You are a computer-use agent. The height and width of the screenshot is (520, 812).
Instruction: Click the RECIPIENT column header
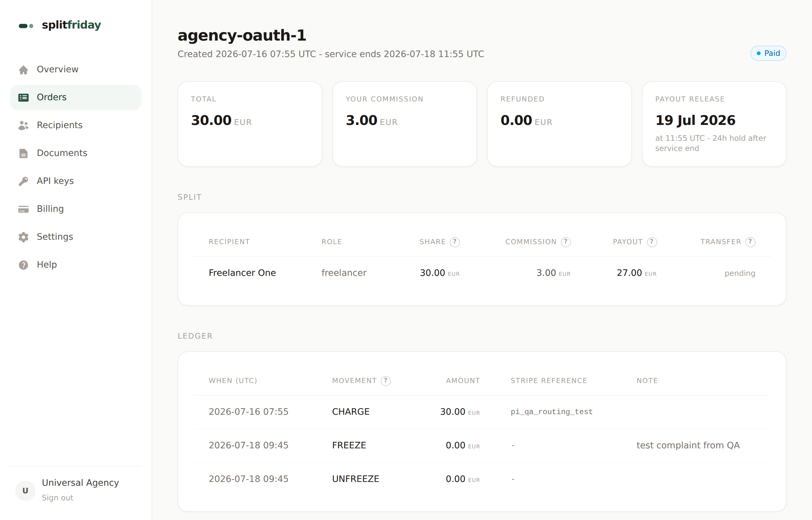(229, 242)
